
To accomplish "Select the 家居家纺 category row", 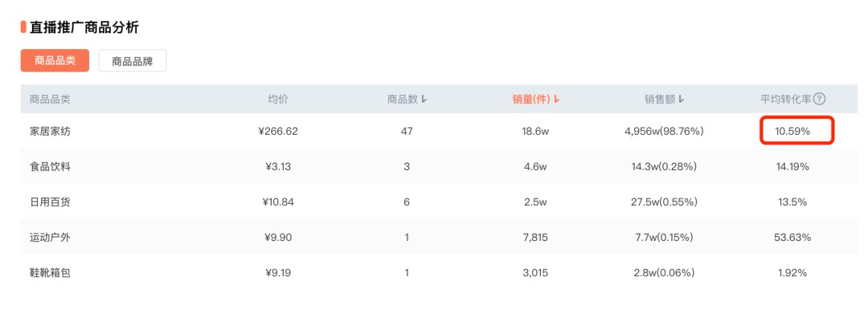I will click(439, 131).
